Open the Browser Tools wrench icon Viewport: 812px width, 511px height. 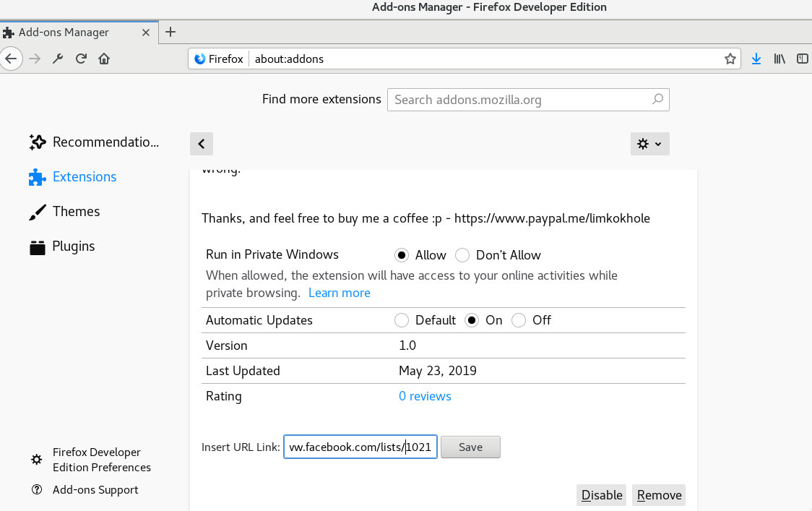(x=58, y=59)
